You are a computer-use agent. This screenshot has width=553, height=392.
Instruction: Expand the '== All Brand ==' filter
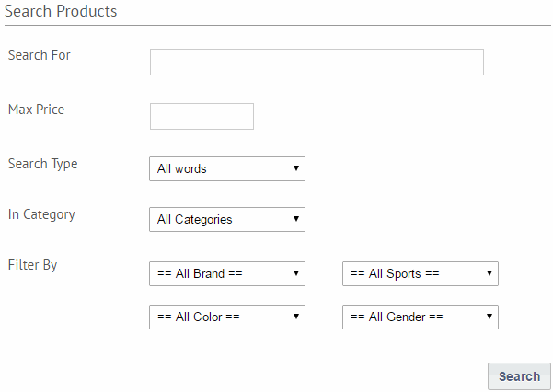click(x=227, y=274)
